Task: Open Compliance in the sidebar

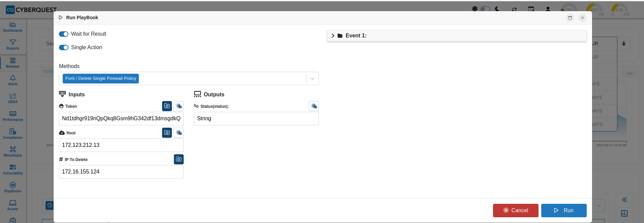Action: coord(13,134)
